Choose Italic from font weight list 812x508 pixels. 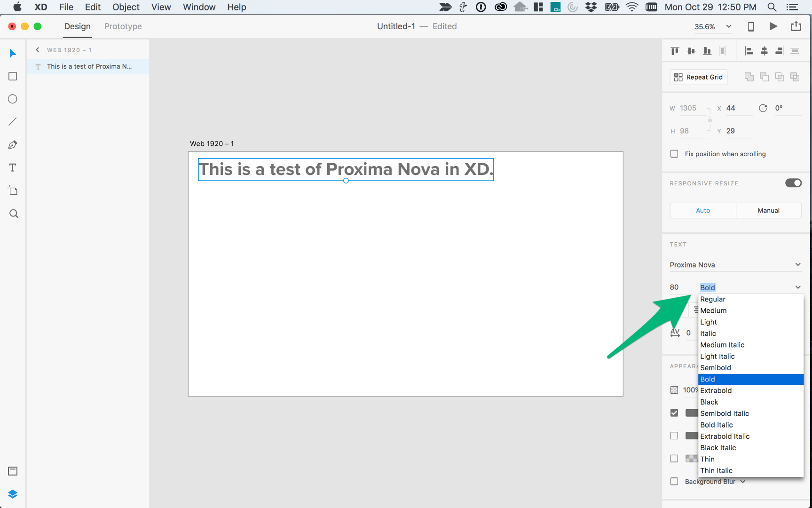click(751, 333)
